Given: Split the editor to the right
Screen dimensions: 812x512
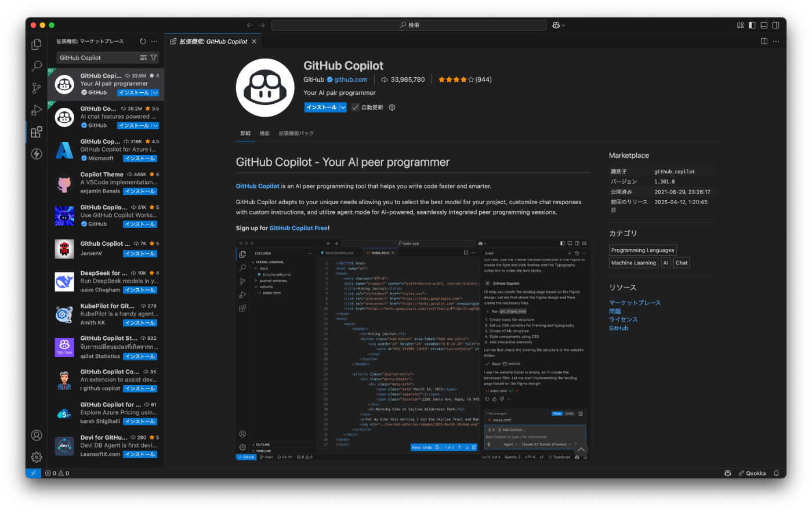Looking at the screenshot, I should [764, 41].
